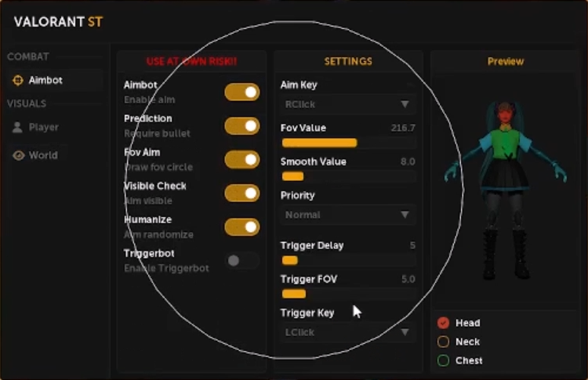
Task: Enable the Triggerbot switch
Action: [242, 260]
